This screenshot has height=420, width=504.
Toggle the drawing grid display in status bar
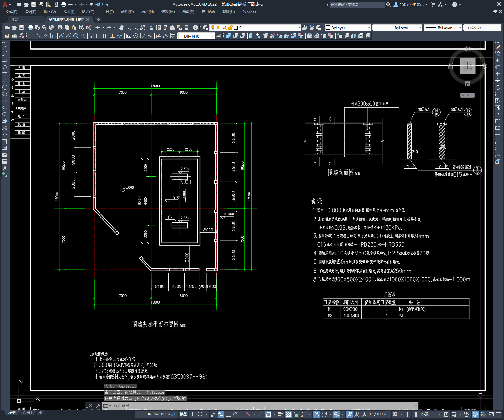coord(192,414)
